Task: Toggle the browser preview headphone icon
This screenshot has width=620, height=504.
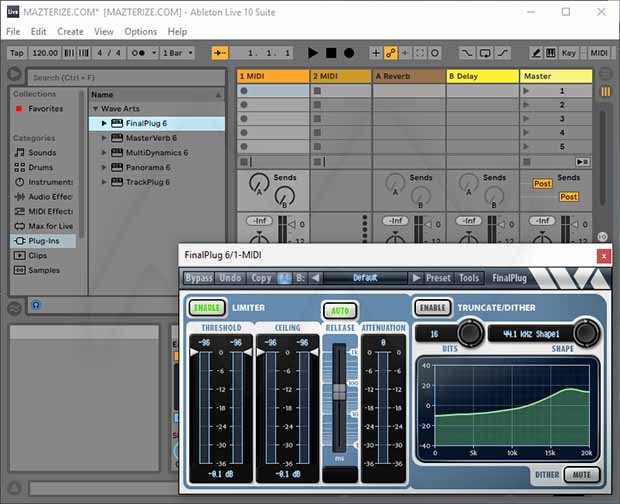Action: point(36,305)
